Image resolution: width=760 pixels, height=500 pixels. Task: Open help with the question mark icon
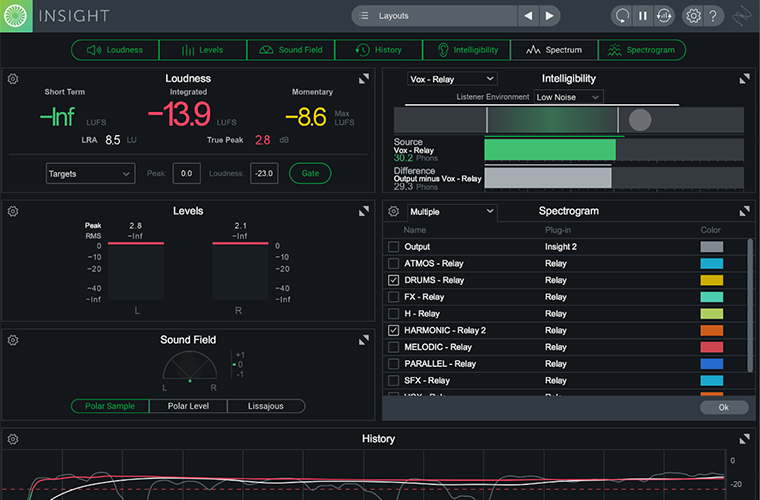coord(712,16)
